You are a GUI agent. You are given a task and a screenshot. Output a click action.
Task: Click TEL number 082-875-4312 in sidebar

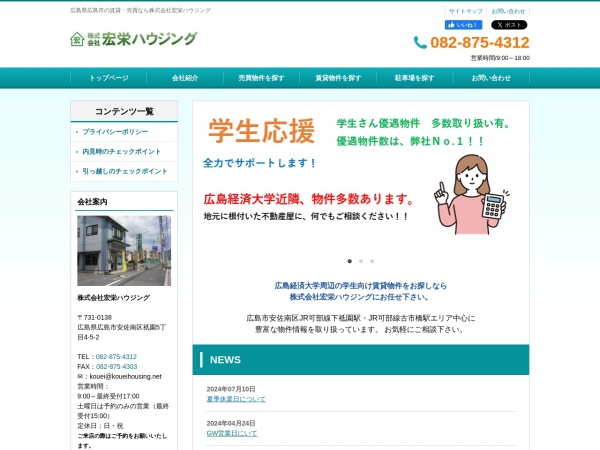[116, 357]
